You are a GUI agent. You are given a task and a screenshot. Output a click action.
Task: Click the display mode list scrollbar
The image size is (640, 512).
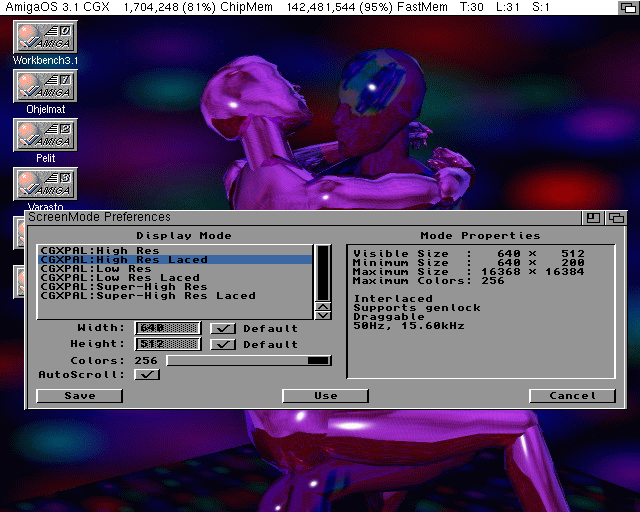(x=323, y=273)
